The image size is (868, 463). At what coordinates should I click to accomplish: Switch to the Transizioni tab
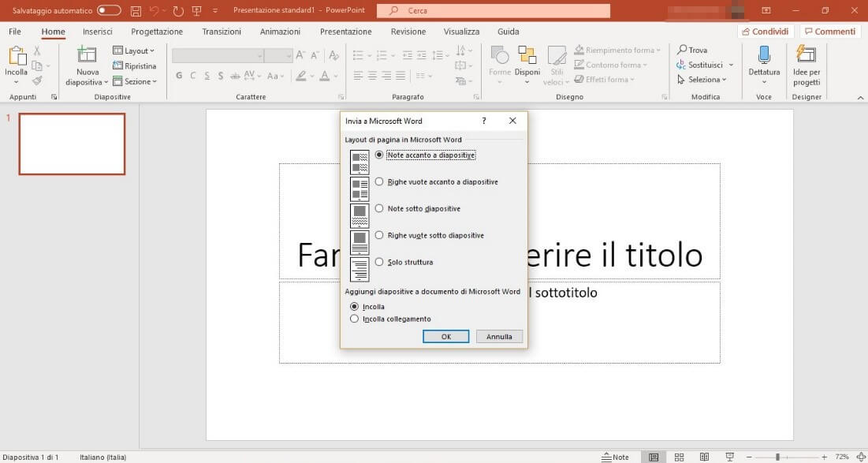point(222,32)
